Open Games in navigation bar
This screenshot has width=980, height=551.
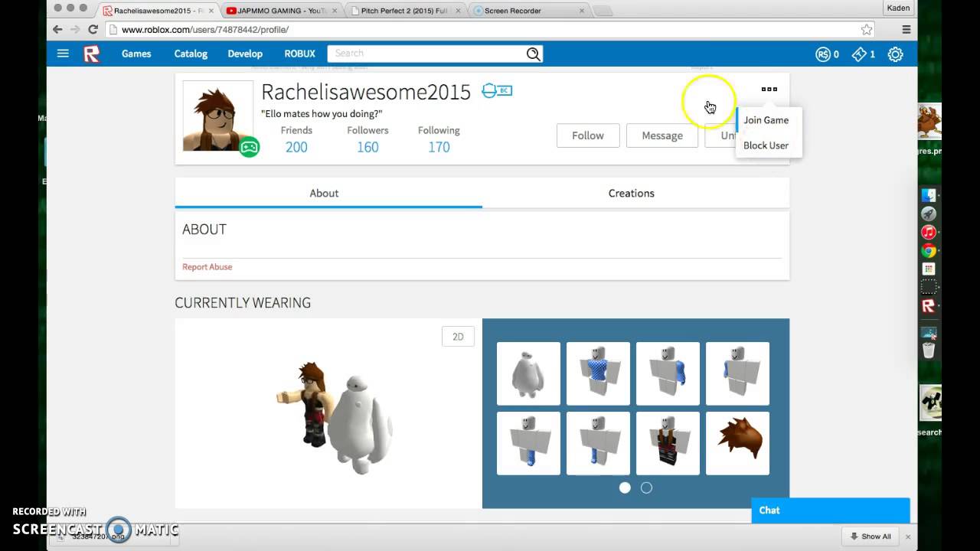pos(136,54)
